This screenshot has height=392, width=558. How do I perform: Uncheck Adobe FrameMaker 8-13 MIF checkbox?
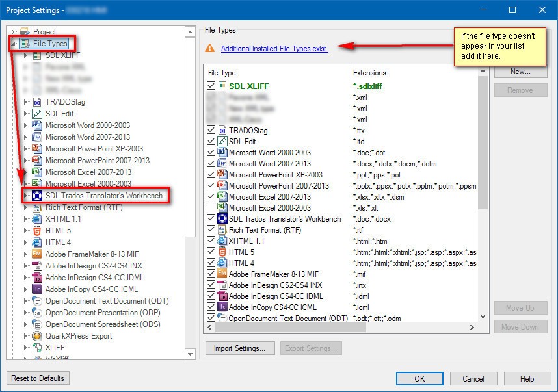[211, 273]
